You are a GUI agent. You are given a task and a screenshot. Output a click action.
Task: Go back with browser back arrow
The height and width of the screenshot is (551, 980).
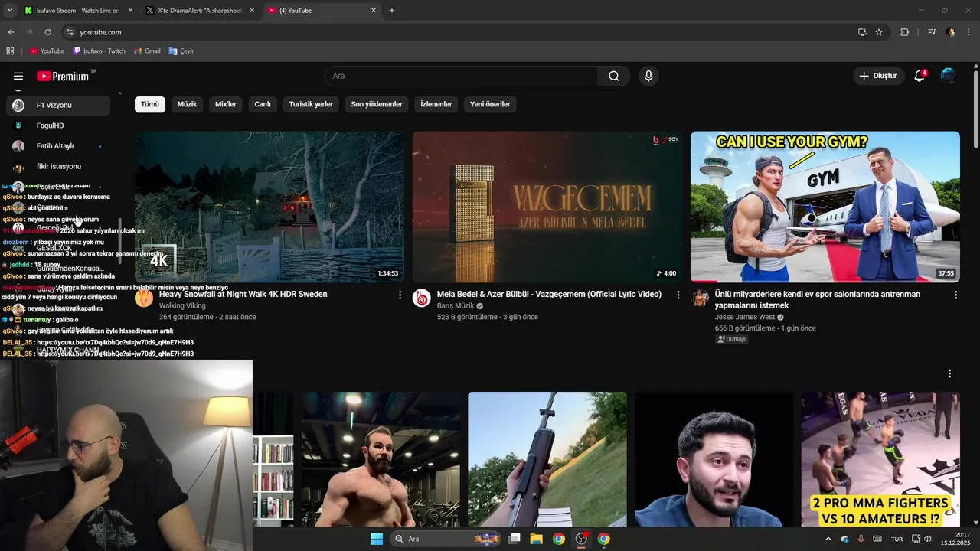tap(11, 32)
